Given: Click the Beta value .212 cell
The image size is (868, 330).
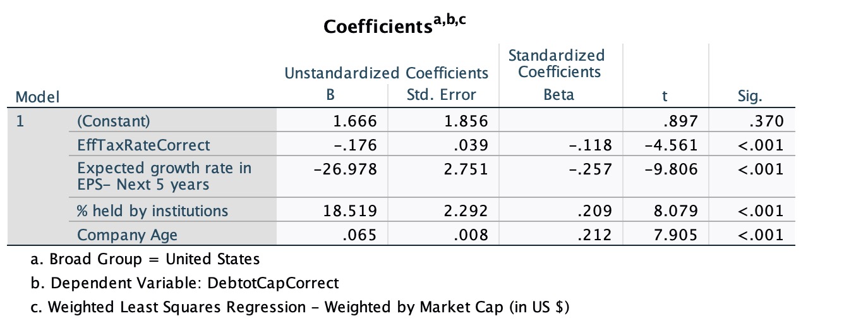Looking at the screenshot, I should tap(595, 235).
